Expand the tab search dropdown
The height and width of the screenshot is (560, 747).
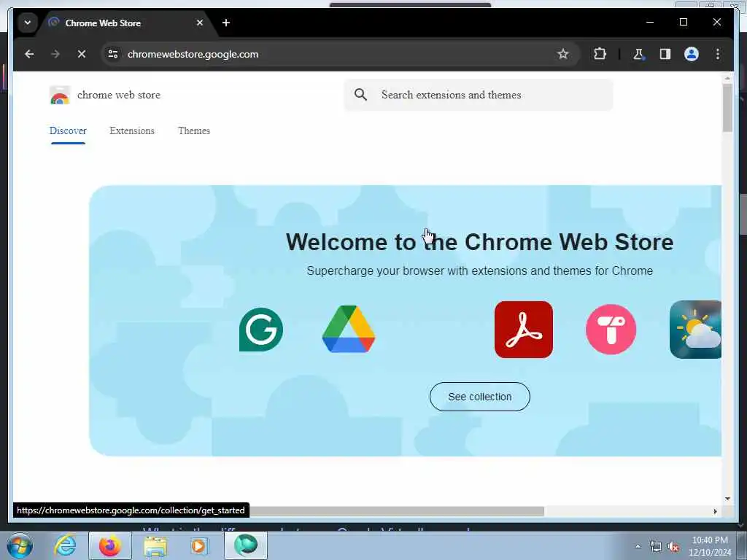[28, 23]
